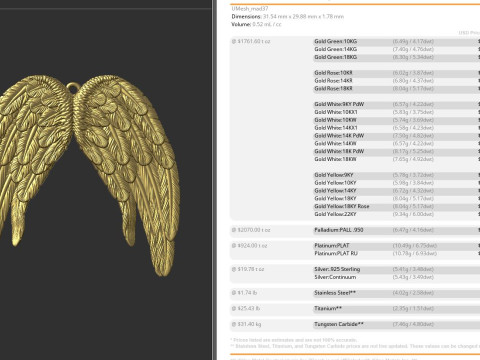
Task: Select the UMesh_mod37 mesh name
Action: [x=250, y=9]
